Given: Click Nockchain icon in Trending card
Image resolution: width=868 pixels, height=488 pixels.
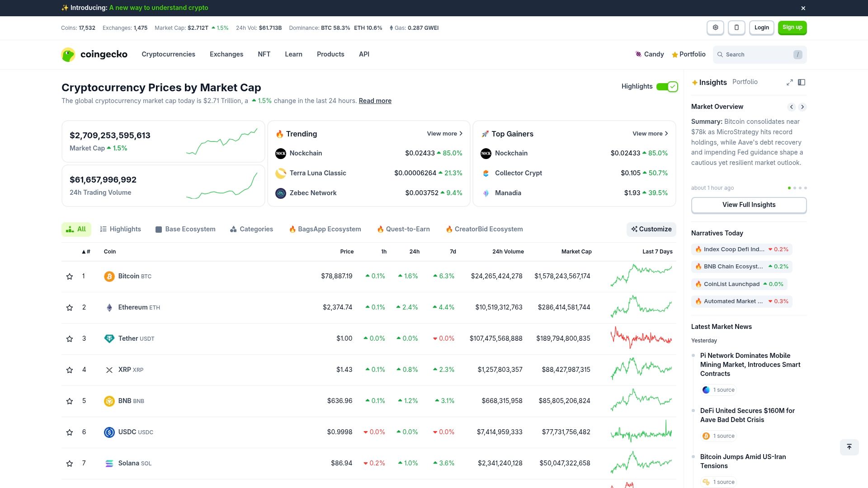Looking at the screenshot, I should click(x=281, y=154).
